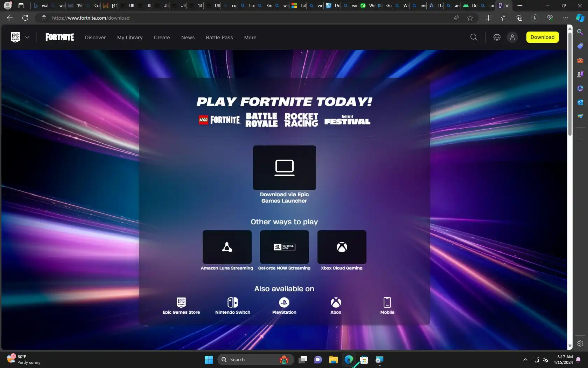This screenshot has height=368, width=588.
Task: Navigate to Battle Pass
Action: tap(219, 38)
